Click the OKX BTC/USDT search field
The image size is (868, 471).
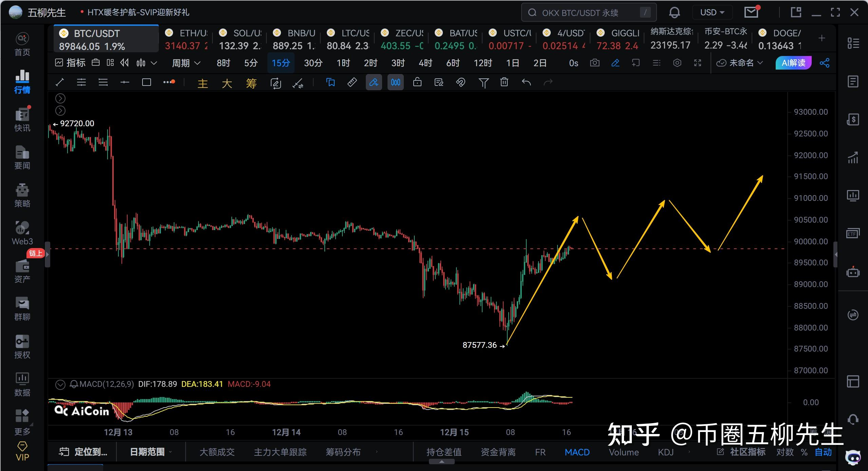tap(580, 13)
